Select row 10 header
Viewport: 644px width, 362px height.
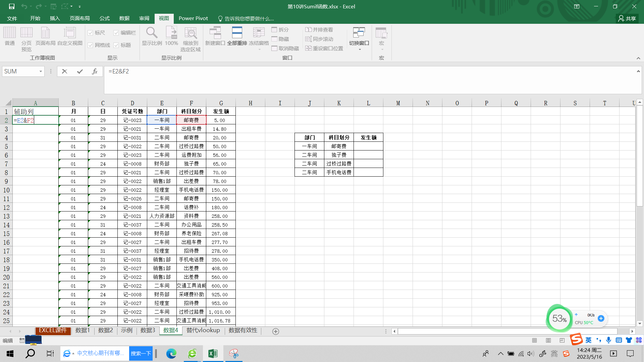(x=6, y=190)
